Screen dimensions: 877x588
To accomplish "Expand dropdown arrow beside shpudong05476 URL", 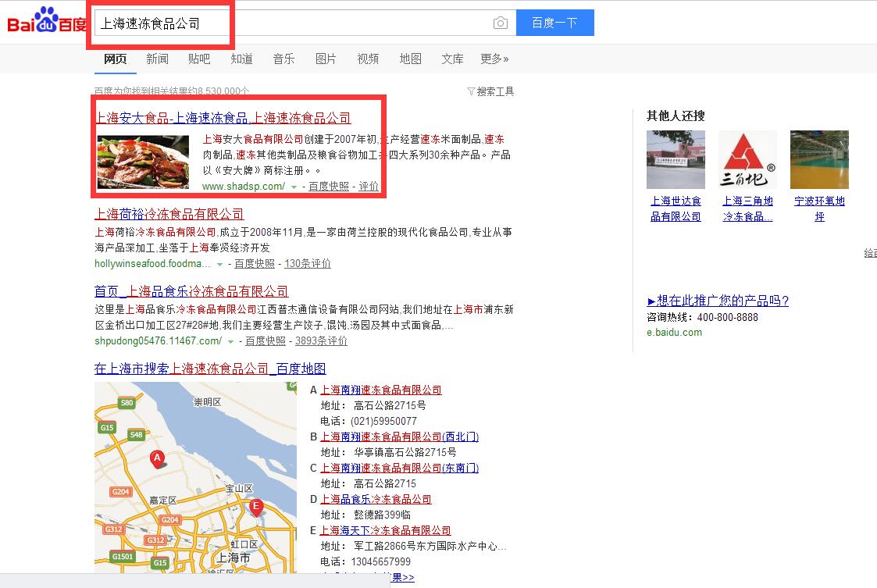I will tap(230, 342).
